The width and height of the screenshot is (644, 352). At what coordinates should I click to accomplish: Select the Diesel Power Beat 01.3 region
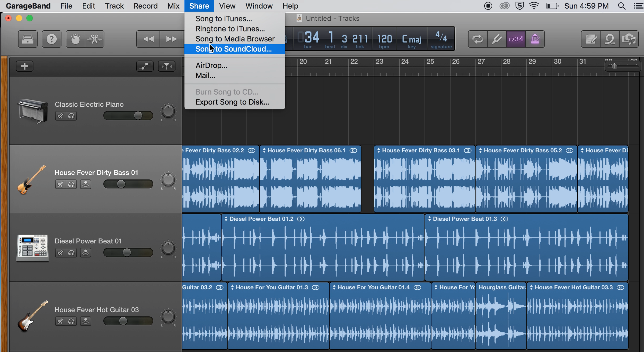click(x=526, y=247)
